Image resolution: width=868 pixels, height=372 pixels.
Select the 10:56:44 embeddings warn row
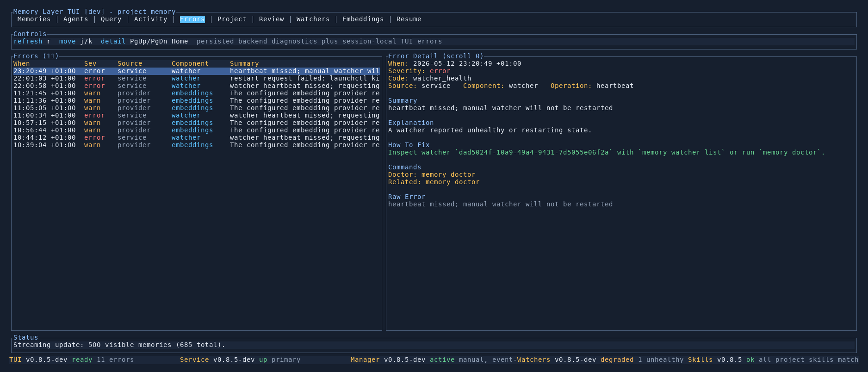(197, 130)
